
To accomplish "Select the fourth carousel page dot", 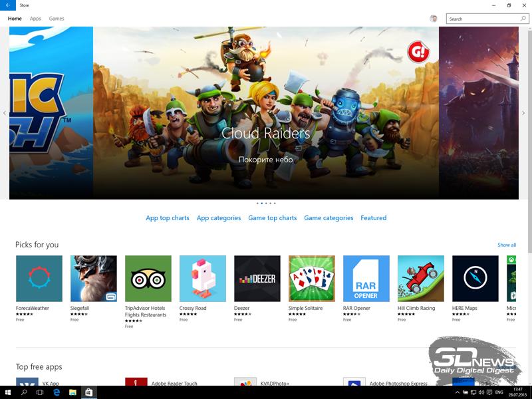I will click(x=271, y=203).
